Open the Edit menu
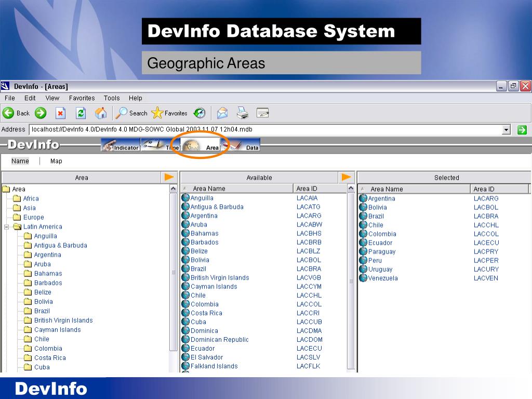The height and width of the screenshot is (399, 532). click(x=30, y=98)
